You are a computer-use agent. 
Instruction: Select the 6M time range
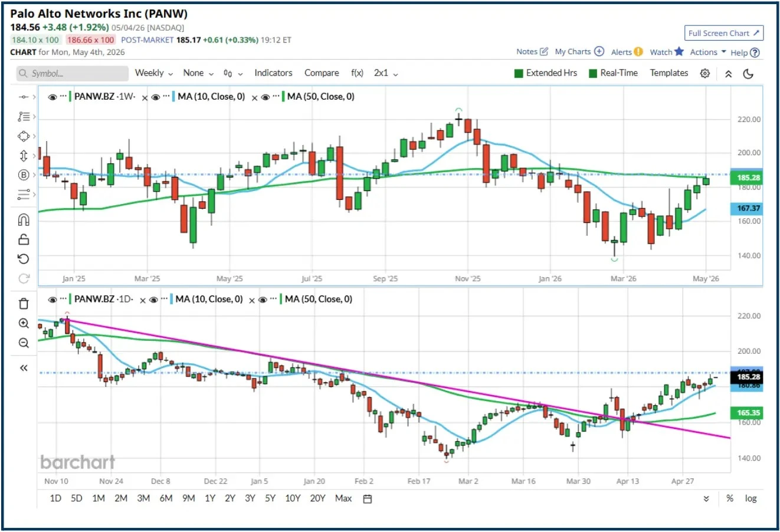point(166,499)
